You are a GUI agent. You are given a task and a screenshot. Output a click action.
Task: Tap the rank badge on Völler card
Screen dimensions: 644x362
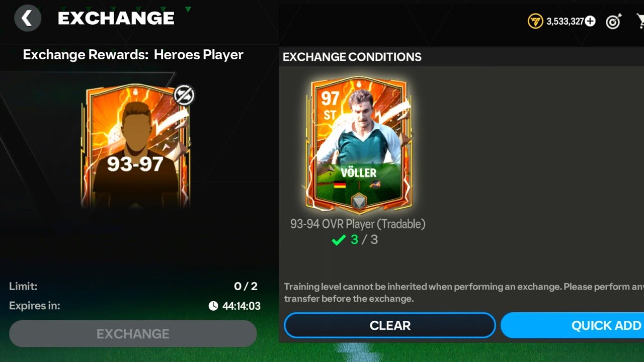pyautogui.click(x=359, y=201)
